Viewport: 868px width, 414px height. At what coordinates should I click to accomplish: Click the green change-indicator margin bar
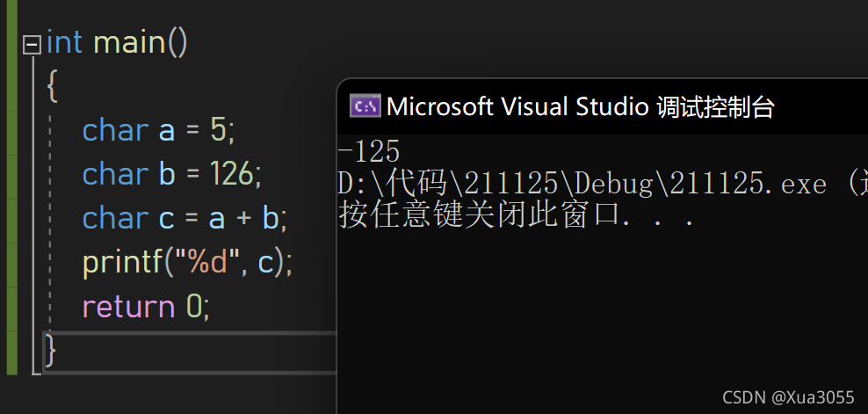click(x=11, y=186)
